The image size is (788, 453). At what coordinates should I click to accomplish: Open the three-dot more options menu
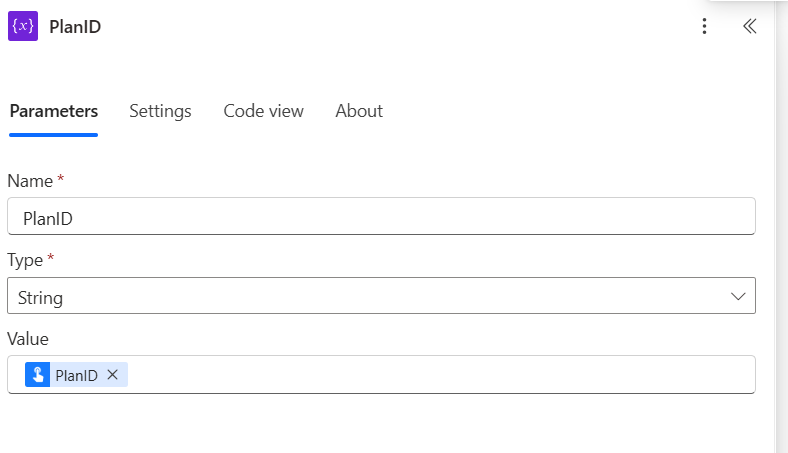pyautogui.click(x=705, y=27)
